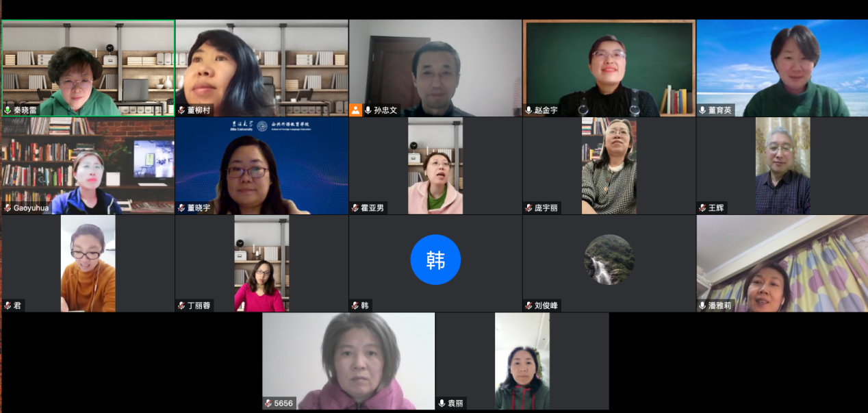Click the orange host icon next to 孙忠文
868x413 pixels.
coord(355,110)
